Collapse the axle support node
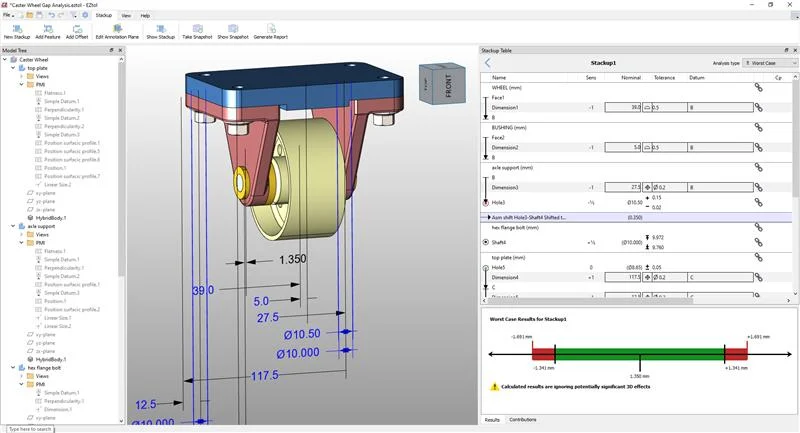800x433 pixels. tap(13, 226)
